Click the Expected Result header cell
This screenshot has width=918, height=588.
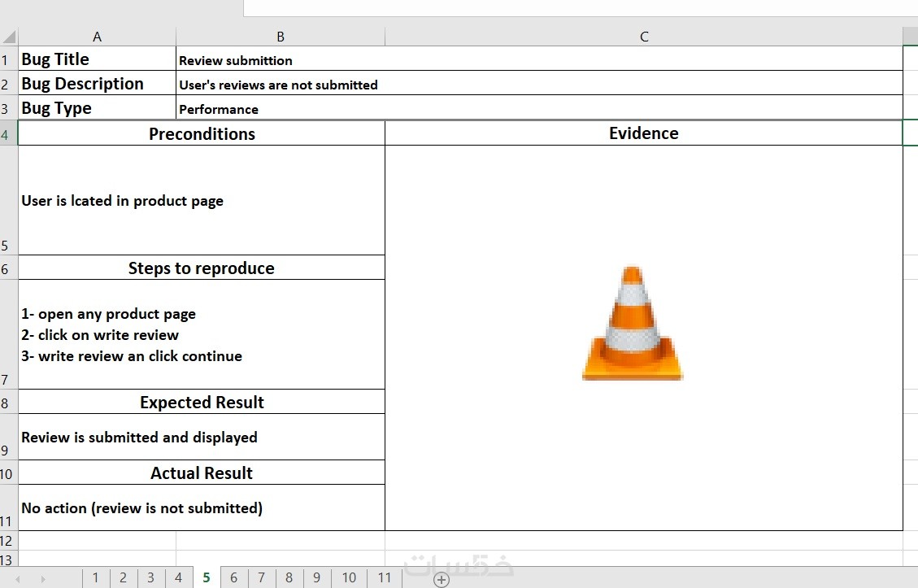pyautogui.click(x=202, y=402)
